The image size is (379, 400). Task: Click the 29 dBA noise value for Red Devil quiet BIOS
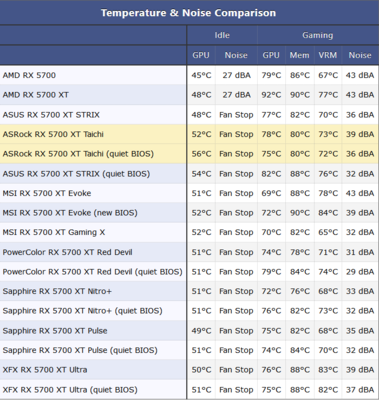360,272
